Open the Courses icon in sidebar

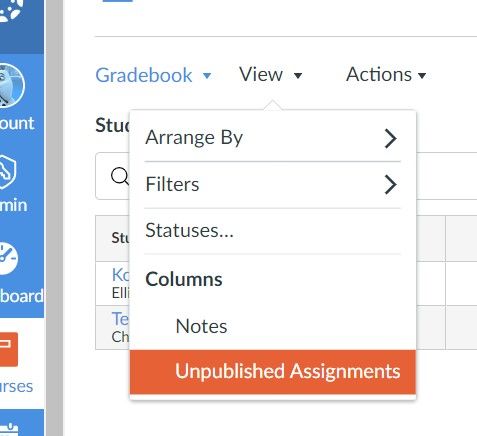pyautogui.click(x=8, y=349)
